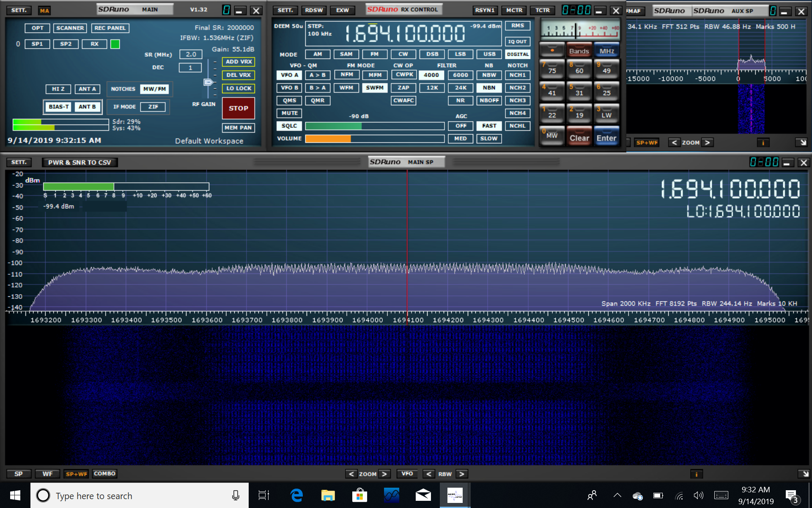Viewport: 812px width, 508px height.
Task: Select USB mode
Action: [x=489, y=54]
